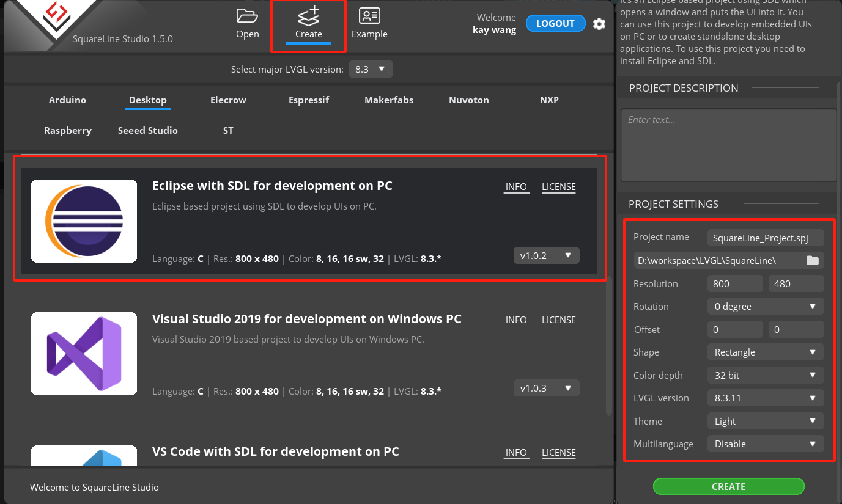Screen dimensions: 842x504
Task: Select title VS Code with SDL for development on PC
Action: [276, 451]
